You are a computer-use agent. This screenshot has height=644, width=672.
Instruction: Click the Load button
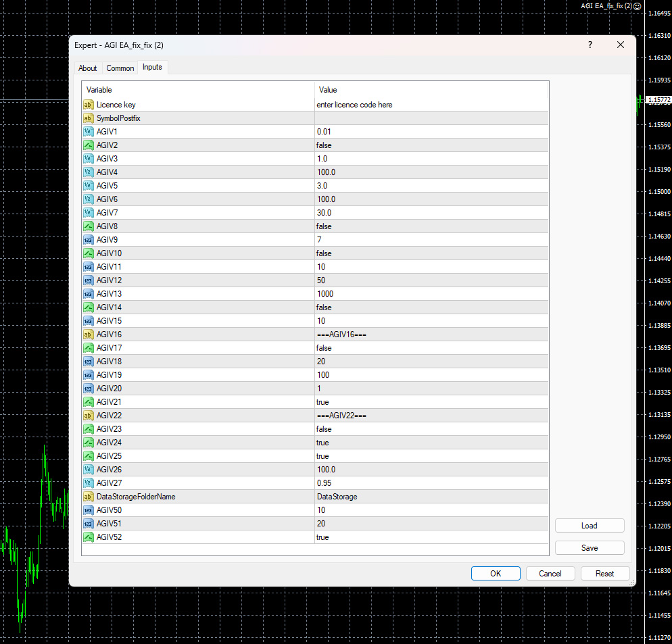click(590, 525)
